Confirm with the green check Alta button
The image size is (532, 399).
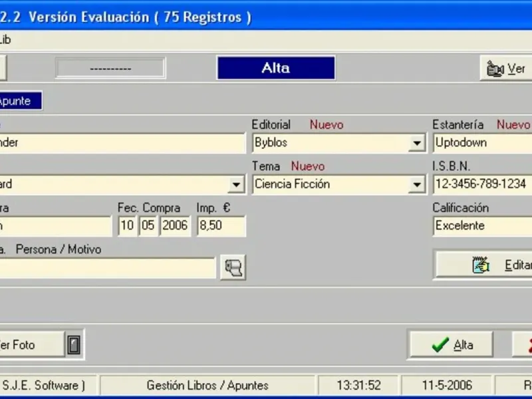(x=451, y=344)
